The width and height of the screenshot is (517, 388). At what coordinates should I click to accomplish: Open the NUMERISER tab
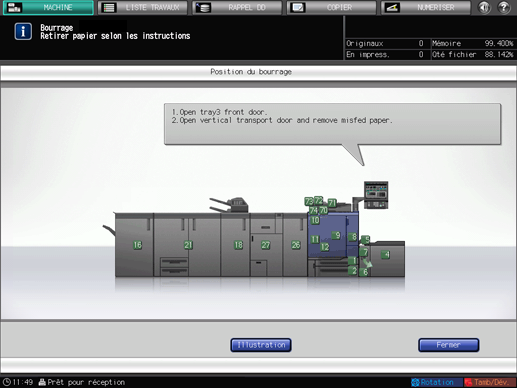[x=426, y=7]
